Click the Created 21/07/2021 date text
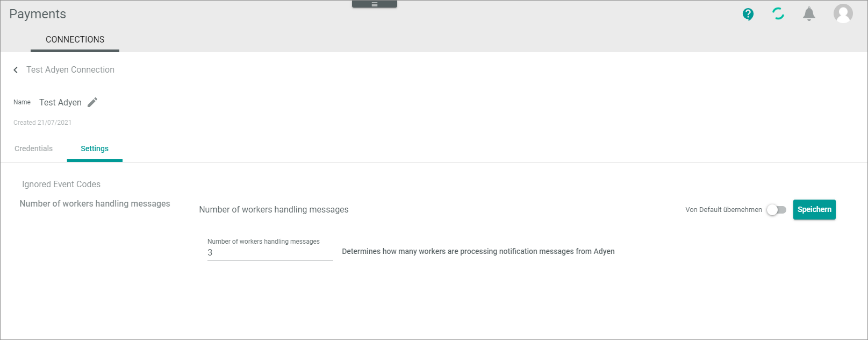Image resolution: width=868 pixels, height=340 pixels. tap(42, 123)
